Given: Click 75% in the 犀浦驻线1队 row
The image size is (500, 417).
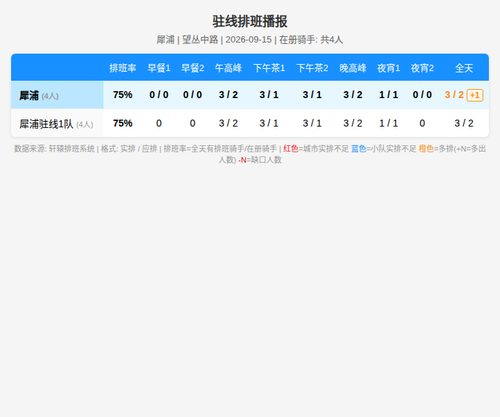Looking at the screenshot, I should (x=123, y=123).
